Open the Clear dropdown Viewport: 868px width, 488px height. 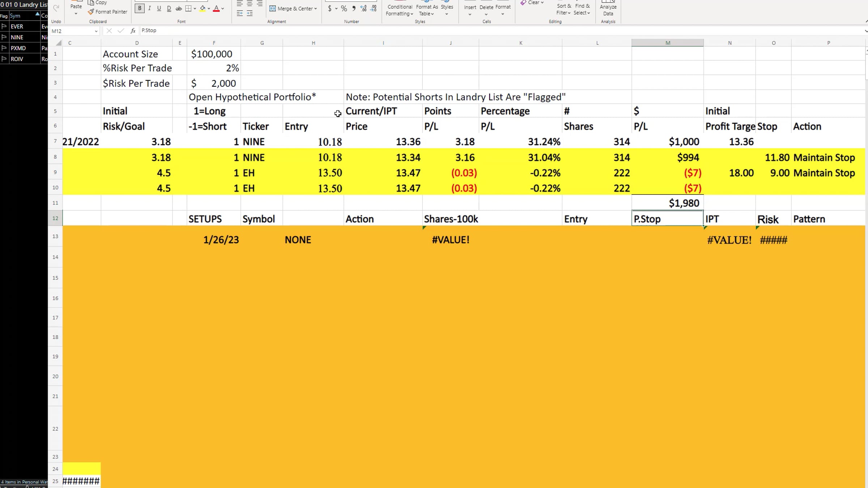click(x=532, y=3)
